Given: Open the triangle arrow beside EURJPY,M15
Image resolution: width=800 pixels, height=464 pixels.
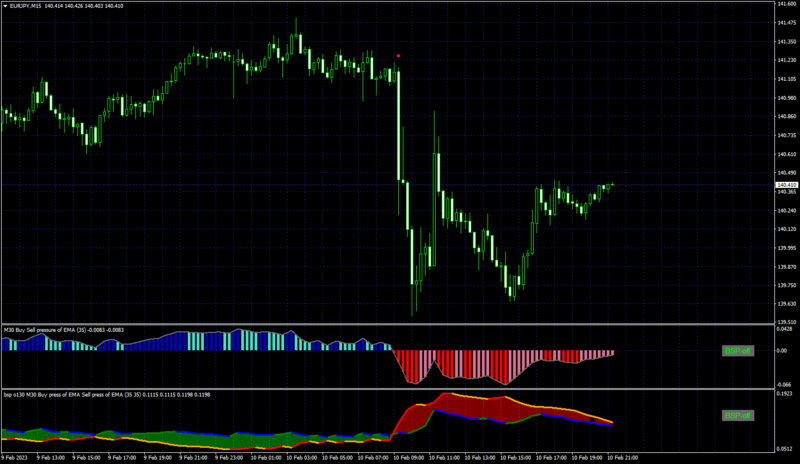Looking at the screenshot, I should 5,6.
